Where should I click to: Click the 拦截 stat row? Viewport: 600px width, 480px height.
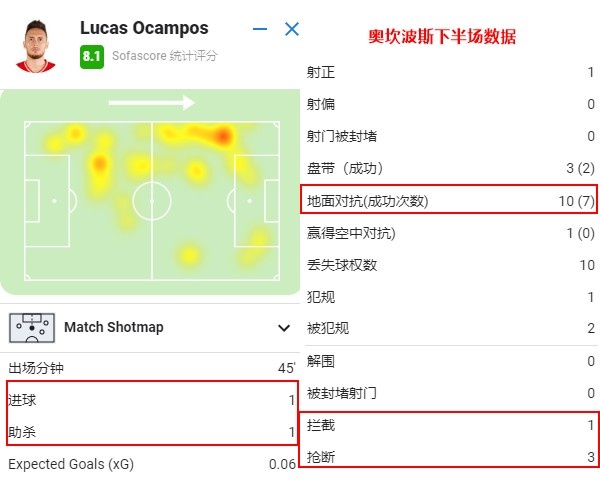pyautogui.click(x=450, y=425)
